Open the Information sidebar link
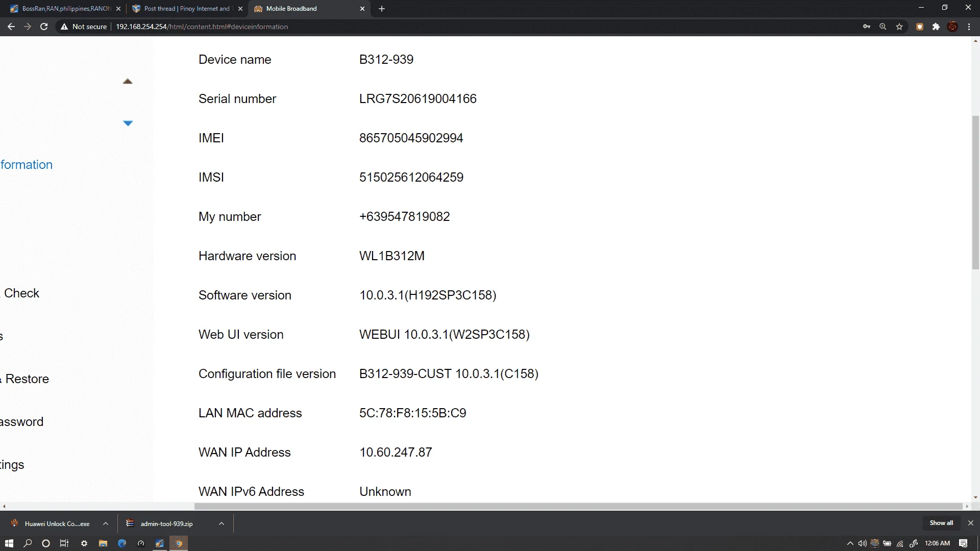Screen dimensions: 980x551 tap(27, 165)
